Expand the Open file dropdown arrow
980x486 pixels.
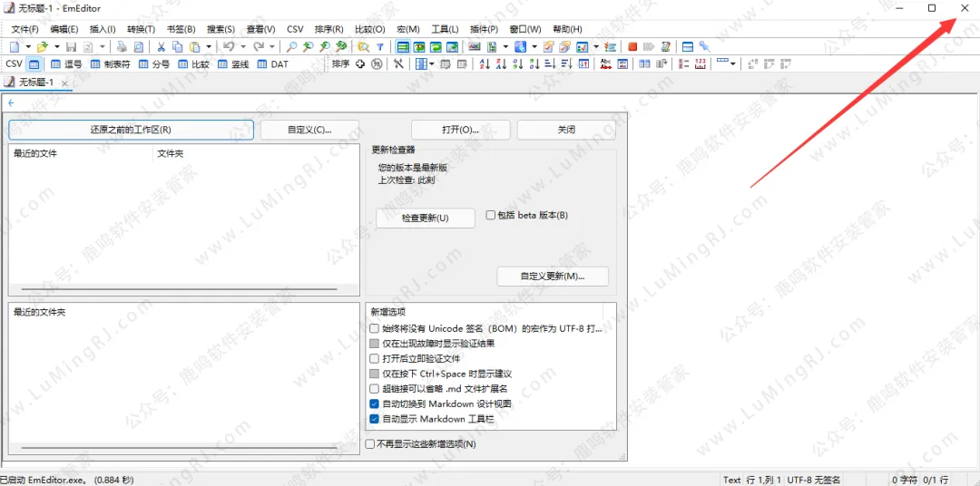56,46
